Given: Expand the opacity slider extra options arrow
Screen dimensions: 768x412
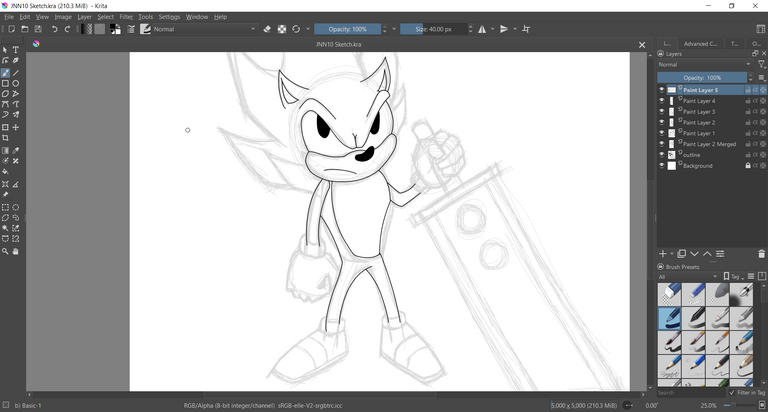Looking at the screenshot, I should [x=394, y=29].
